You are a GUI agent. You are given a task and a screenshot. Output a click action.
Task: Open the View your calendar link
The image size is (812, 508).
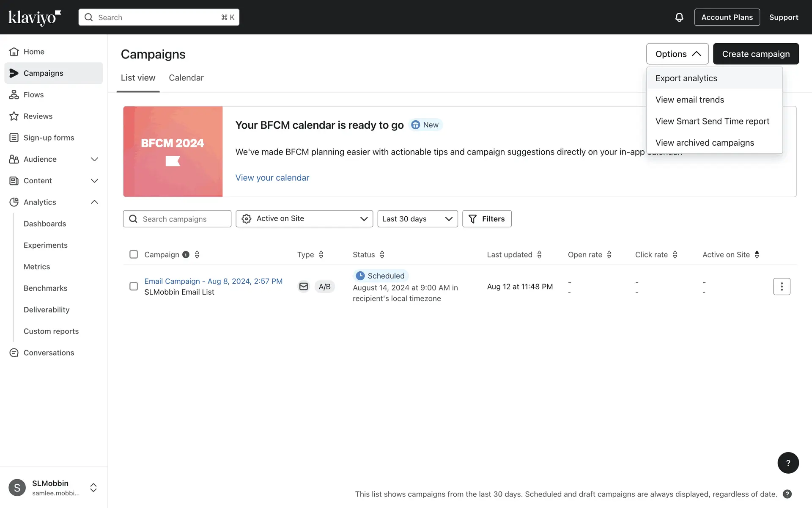pyautogui.click(x=272, y=178)
